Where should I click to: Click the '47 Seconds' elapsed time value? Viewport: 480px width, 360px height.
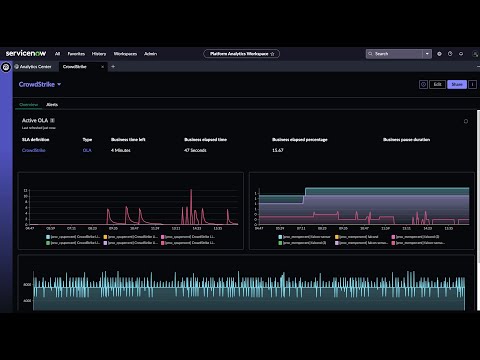(195, 150)
